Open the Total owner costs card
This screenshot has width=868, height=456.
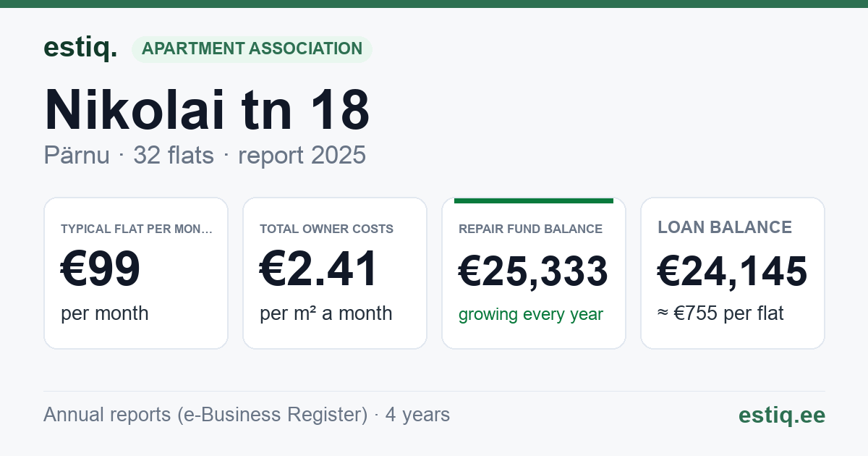(335, 273)
